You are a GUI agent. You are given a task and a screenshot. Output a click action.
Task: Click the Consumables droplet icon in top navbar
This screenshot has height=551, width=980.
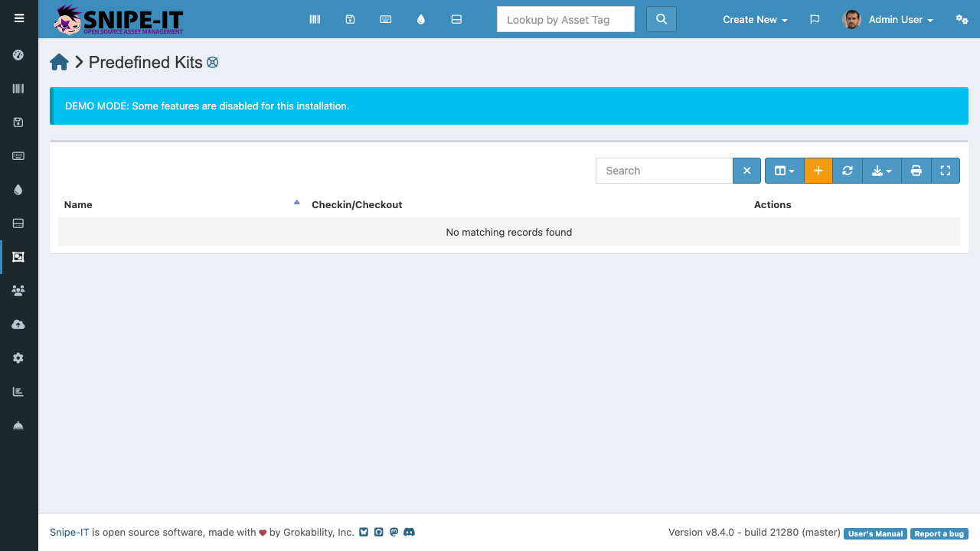421,19
